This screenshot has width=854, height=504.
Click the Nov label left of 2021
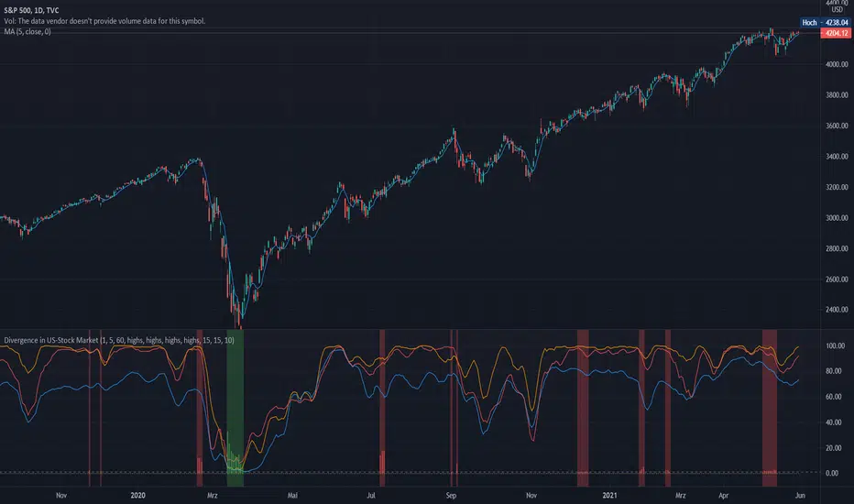click(x=531, y=495)
